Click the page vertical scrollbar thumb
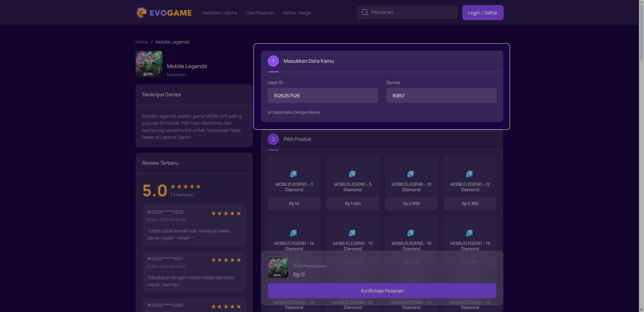The height and width of the screenshot is (312, 644). [x=641, y=33]
